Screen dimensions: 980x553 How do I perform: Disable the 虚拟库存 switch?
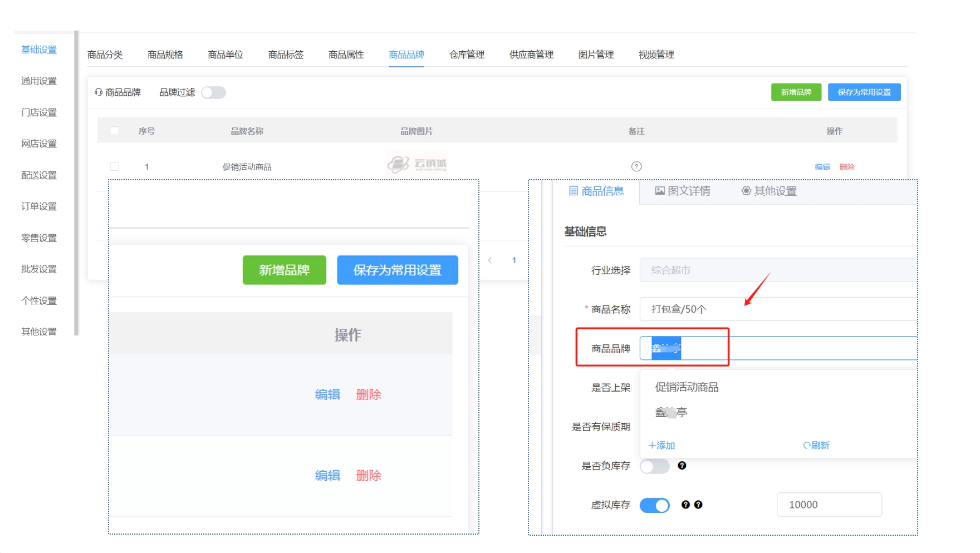pos(654,505)
